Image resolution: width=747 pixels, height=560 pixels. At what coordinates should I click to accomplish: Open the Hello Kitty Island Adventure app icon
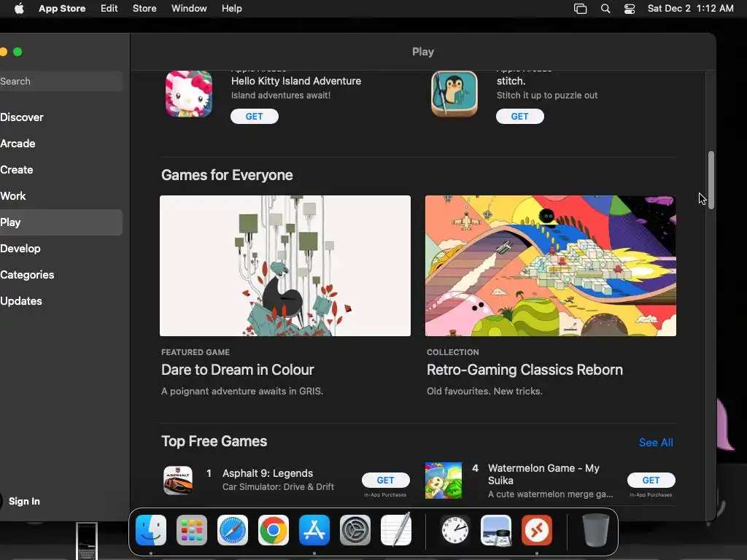point(189,94)
